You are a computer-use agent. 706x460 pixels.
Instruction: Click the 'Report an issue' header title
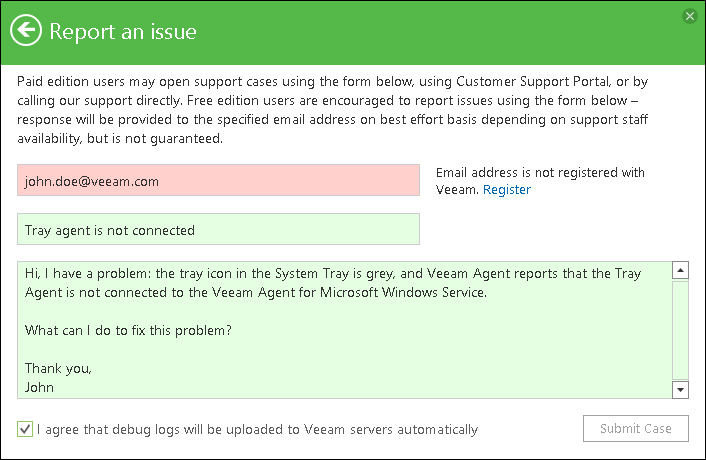pyautogui.click(x=123, y=32)
